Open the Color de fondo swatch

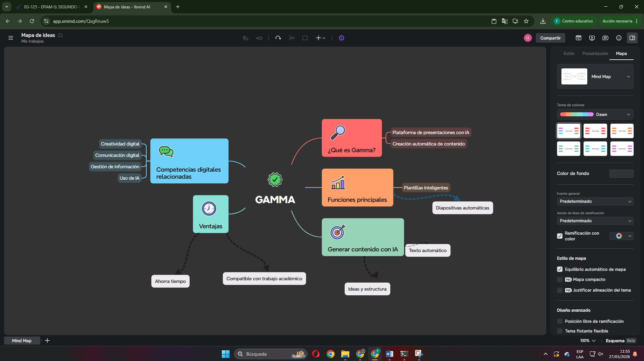click(x=621, y=173)
